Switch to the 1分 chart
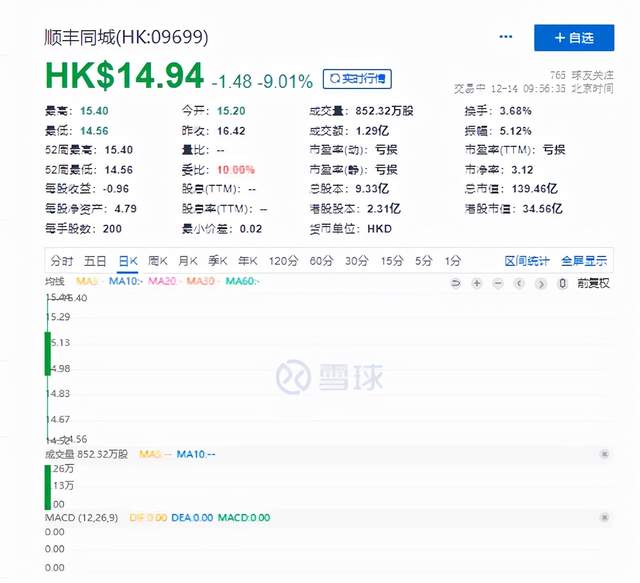 point(453,261)
